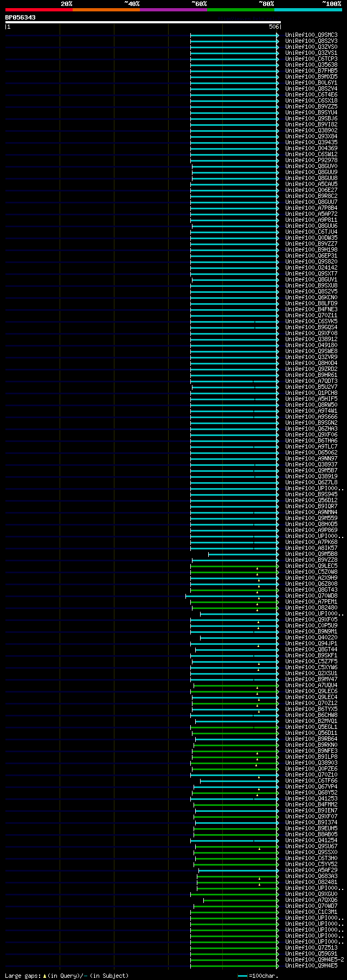Select label UniRef100_A5CAU5

click(x=311, y=184)
